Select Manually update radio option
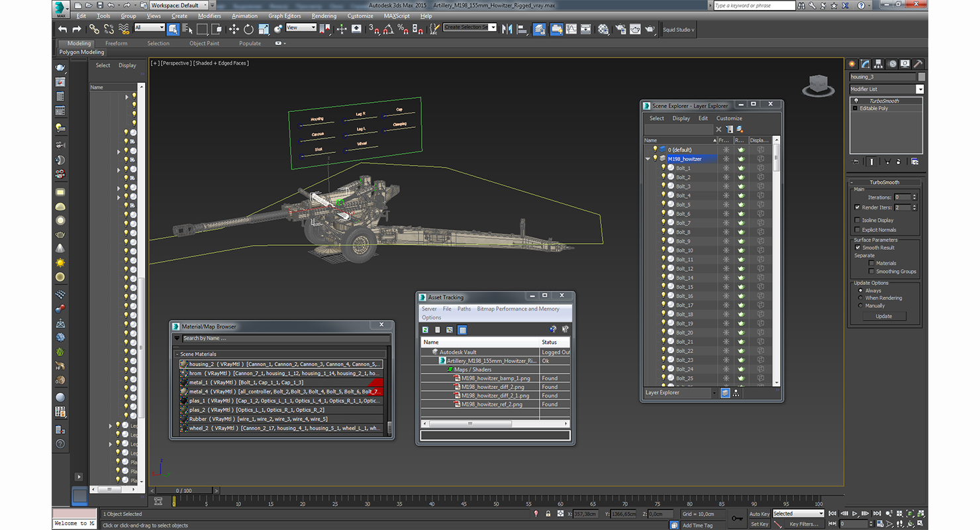This screenshot has height=530, width=980. tap(861, 305)
